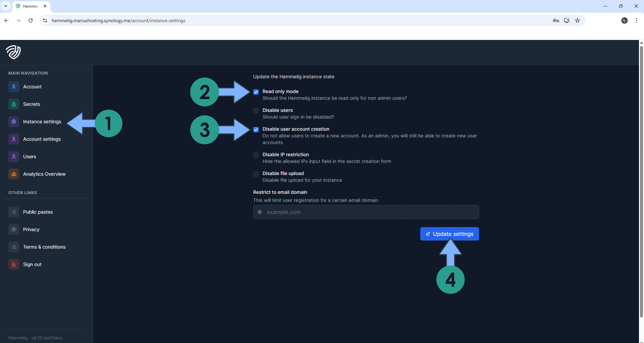The width and height of the screenshot is (644, 343).
Task: Click the Disable file upload label
Action: pyautogui.click(x=283, y=173)
